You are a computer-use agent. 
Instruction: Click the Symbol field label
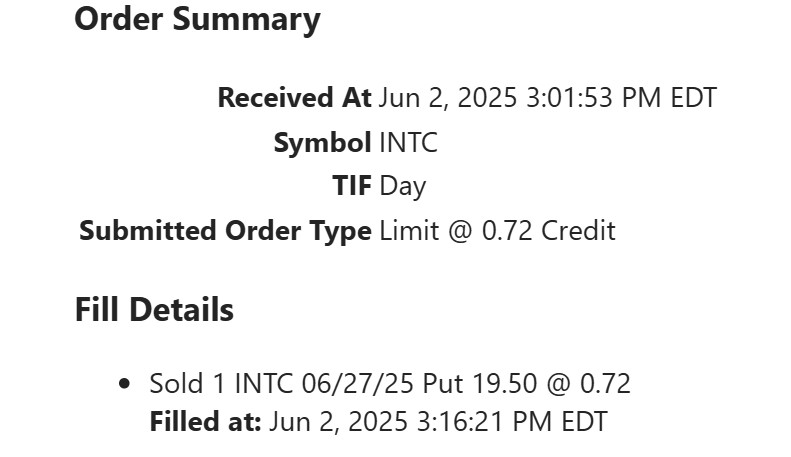click(322, 143)
